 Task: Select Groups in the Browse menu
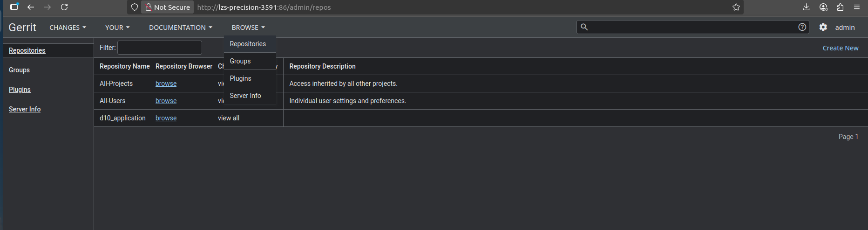pos(240,61)
